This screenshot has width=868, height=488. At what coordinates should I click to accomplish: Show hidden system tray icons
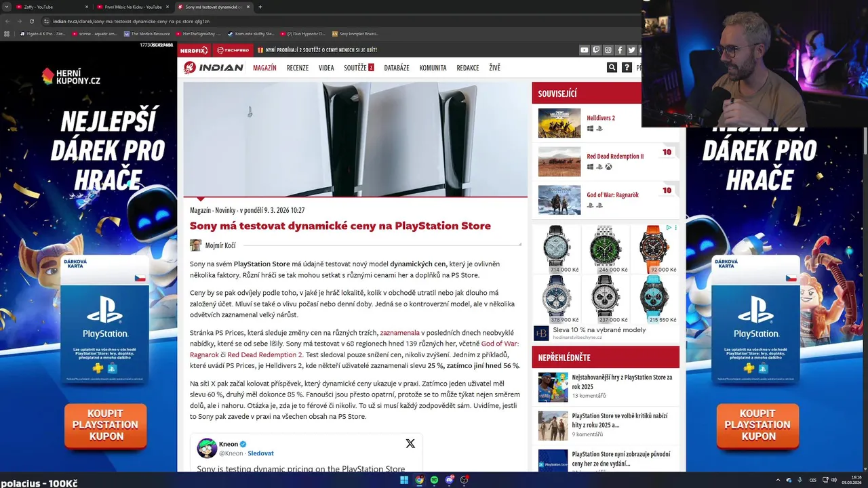[778, 480]
